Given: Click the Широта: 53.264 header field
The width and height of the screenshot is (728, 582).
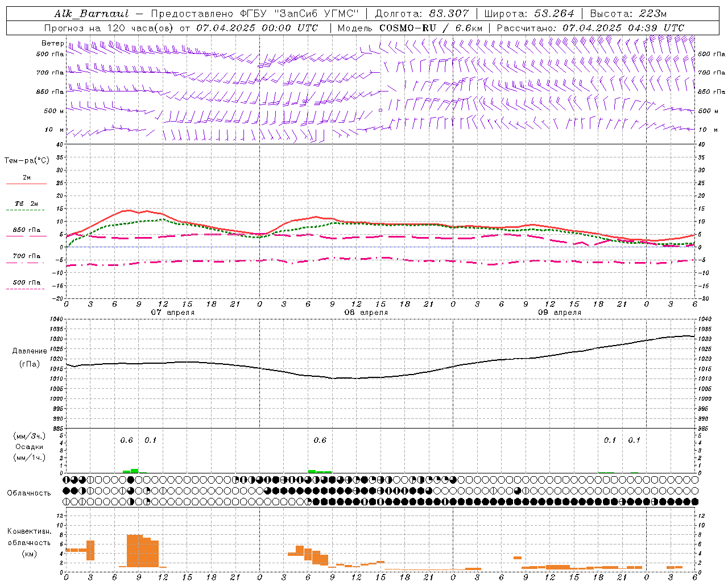Looking at the screenshot, I should point(530,14).
